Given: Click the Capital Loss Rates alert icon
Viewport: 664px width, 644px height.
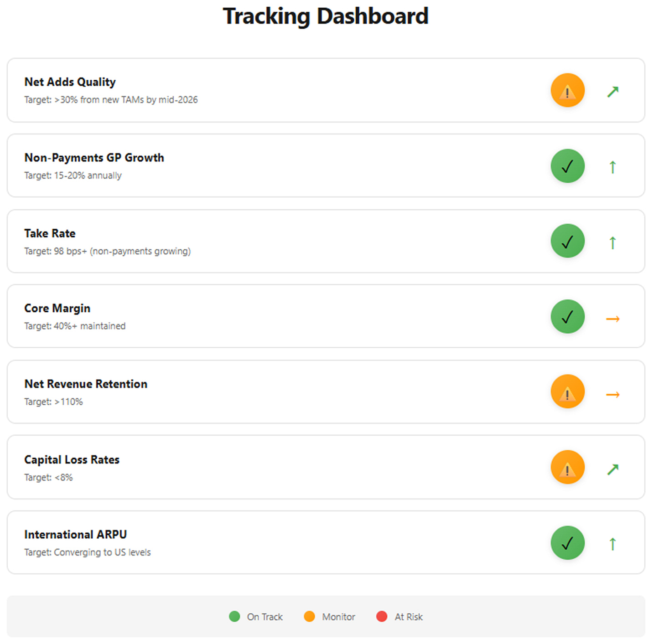Looking at the screenshot, I should pyautogui.click(x=567, y=467).
